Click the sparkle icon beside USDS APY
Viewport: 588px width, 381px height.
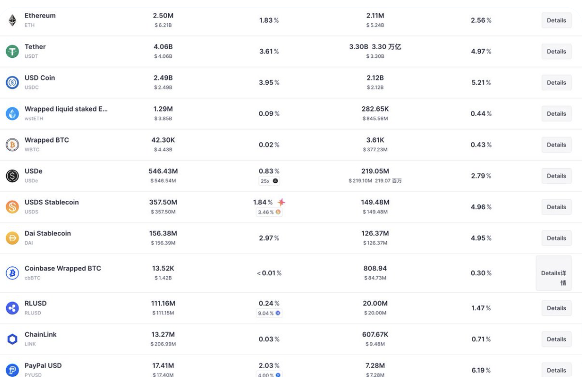pos(281,202)
